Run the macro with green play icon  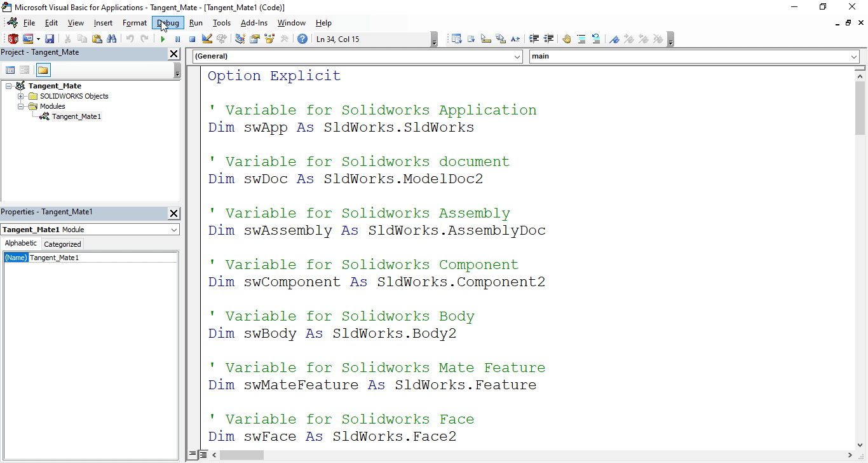tap(163, 39)
